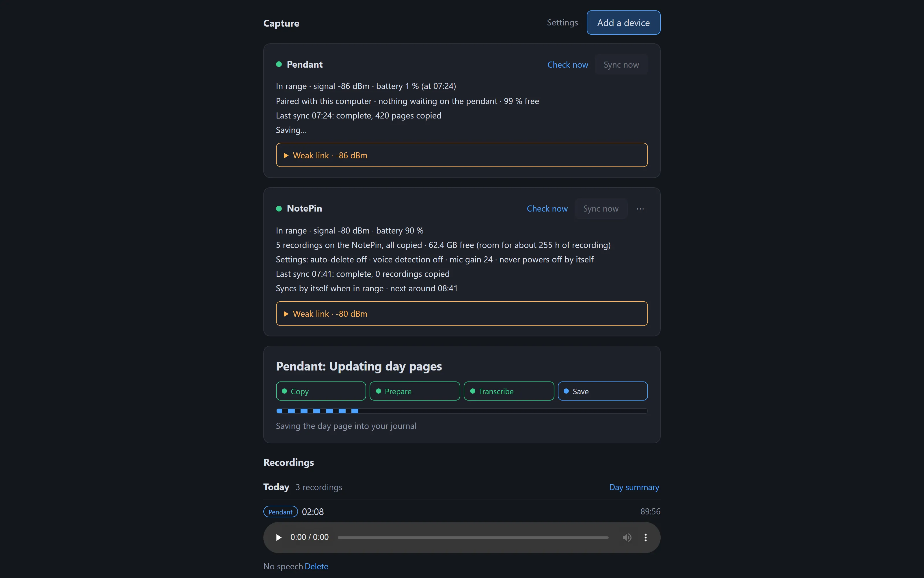Click the 'No speech' label
924x578 pixels.
(x=283, y=566)
